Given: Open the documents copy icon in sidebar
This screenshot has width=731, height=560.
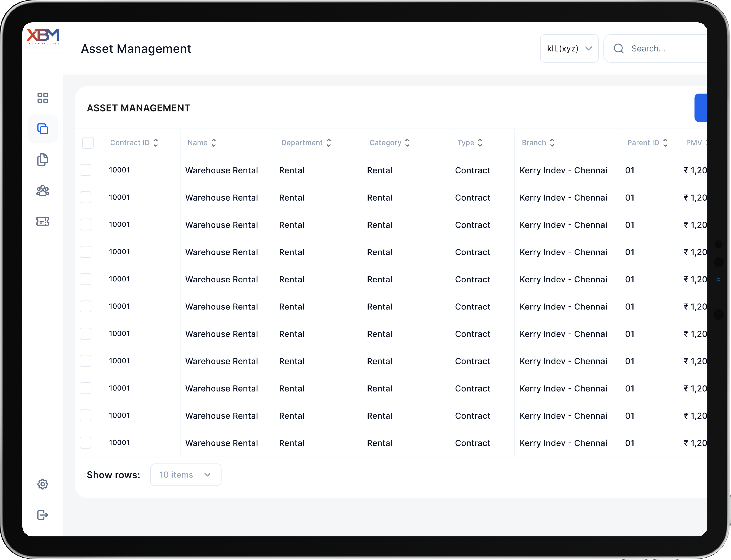Looking at the screenshot, I should pyautogui.click(x=43, y=160).
